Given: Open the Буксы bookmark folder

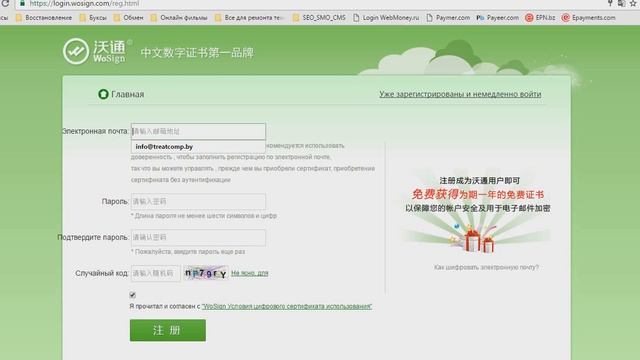Looking at the screenshot, I should 93,18.
